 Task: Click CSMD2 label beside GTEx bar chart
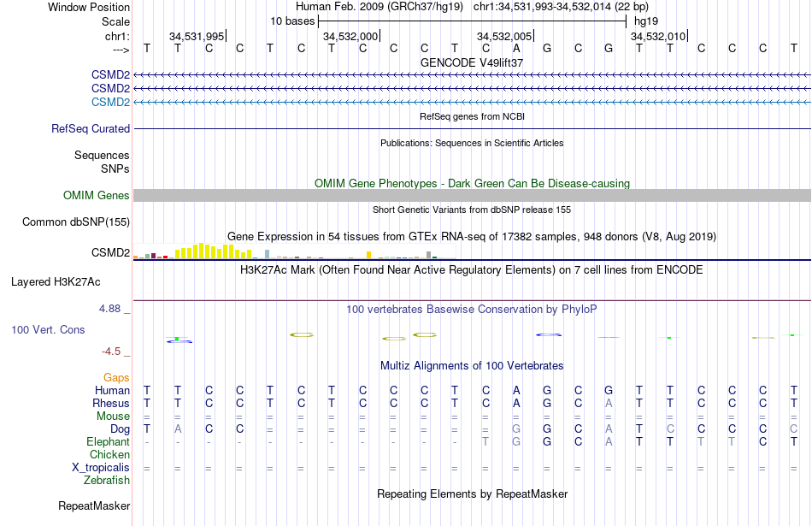pos(110,252)
